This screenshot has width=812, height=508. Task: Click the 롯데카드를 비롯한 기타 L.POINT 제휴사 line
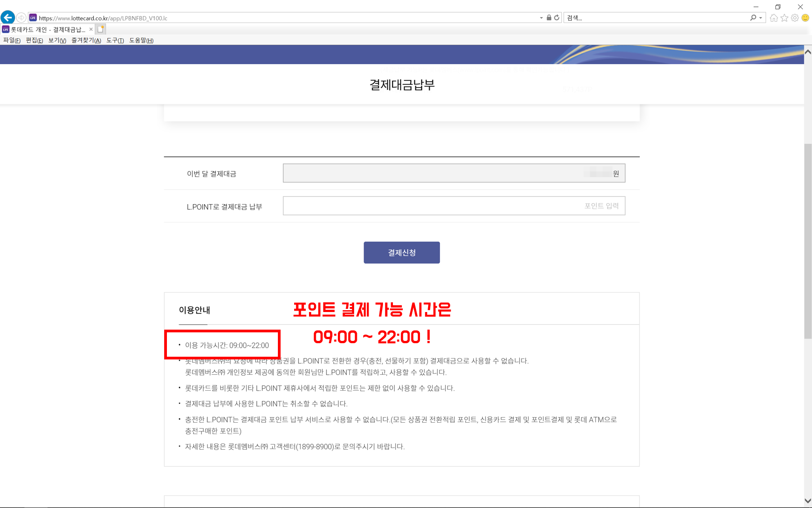click(320, 388)
